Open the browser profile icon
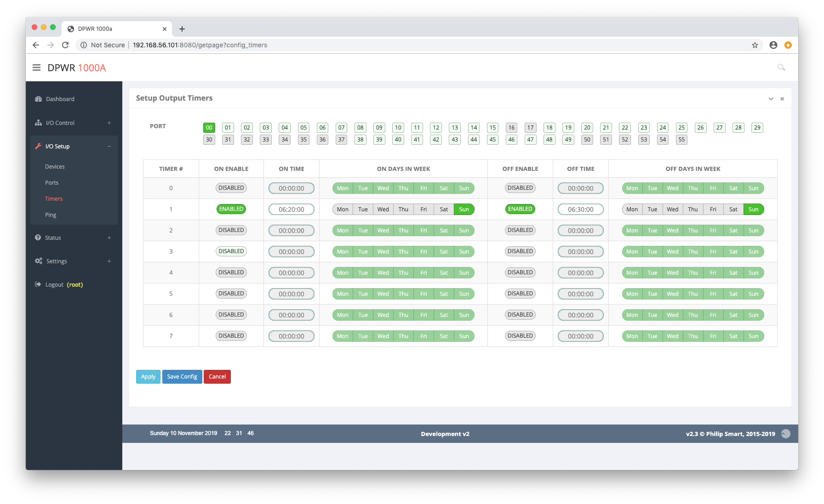The height and width of the screenshot is (504, 824). 773,45
